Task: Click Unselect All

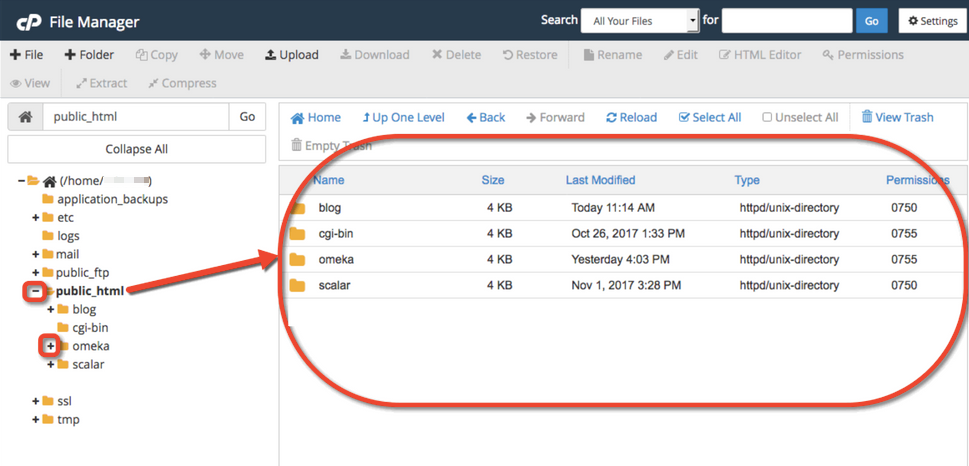Action: [x=800, y=117]
